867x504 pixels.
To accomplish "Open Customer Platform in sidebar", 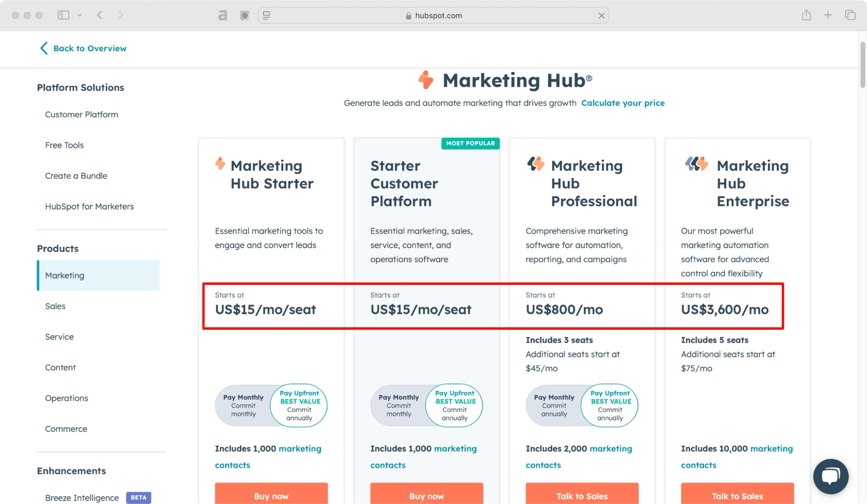I will click(x=82, y=115).
